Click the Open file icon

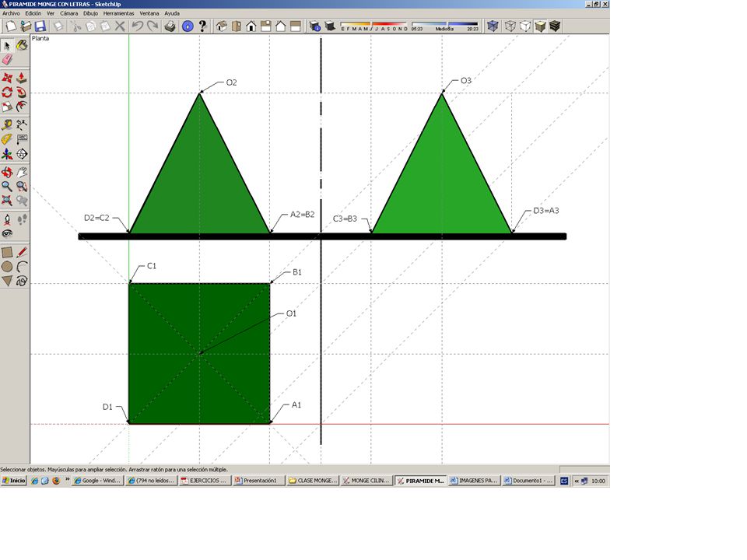tap(25, 26)
